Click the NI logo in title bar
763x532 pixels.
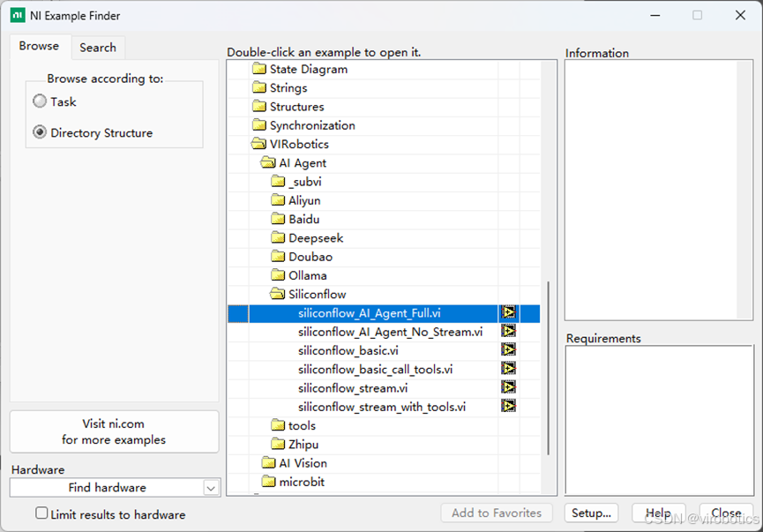18,15
